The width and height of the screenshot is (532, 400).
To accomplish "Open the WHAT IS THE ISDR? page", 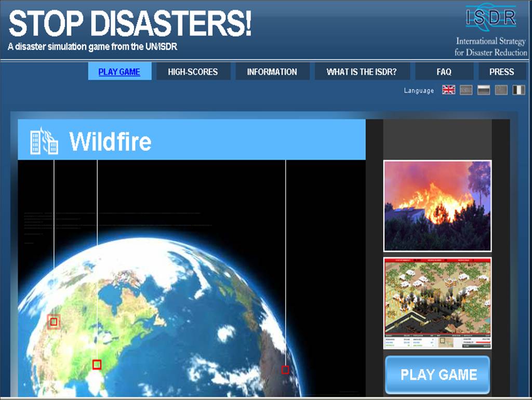I will [361, 72].
